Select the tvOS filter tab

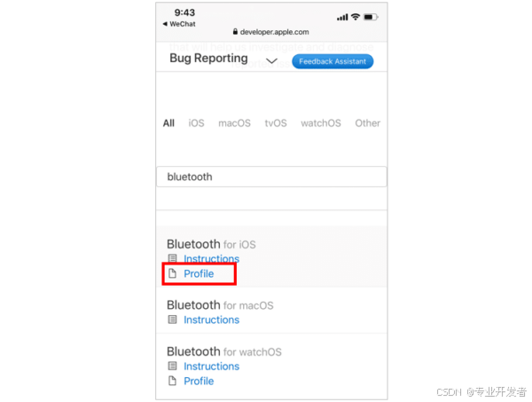(x=276, y=123)
